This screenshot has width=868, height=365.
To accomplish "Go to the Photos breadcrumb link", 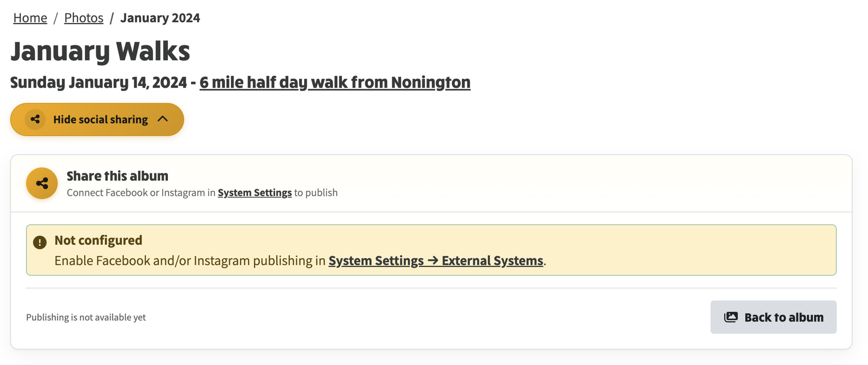I will [84, 18].
